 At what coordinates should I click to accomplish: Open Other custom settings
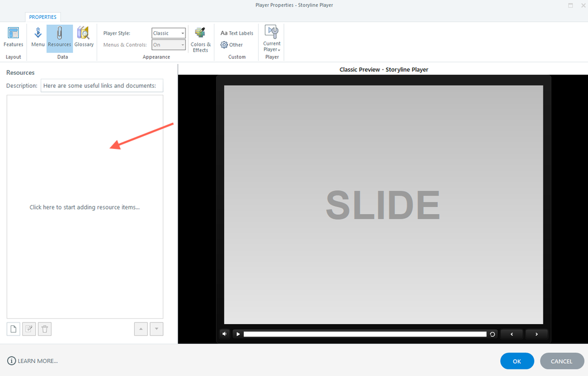point(232,45)
